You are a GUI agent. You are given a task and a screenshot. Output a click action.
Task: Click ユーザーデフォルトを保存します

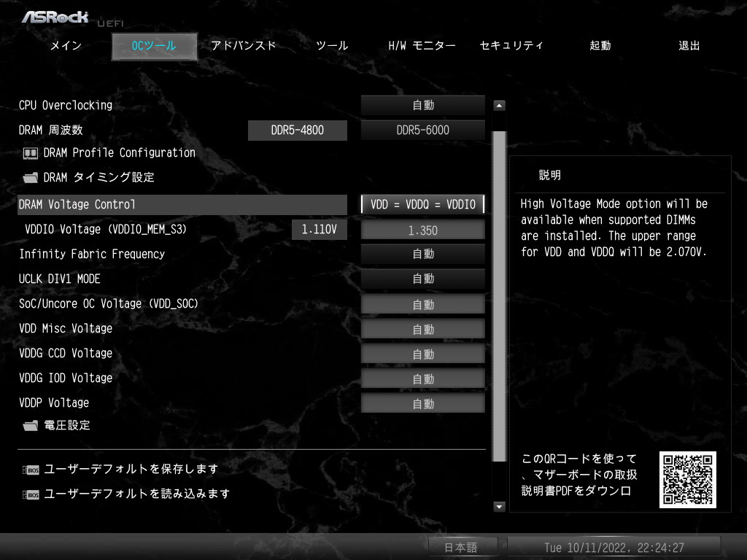point(131,469)
